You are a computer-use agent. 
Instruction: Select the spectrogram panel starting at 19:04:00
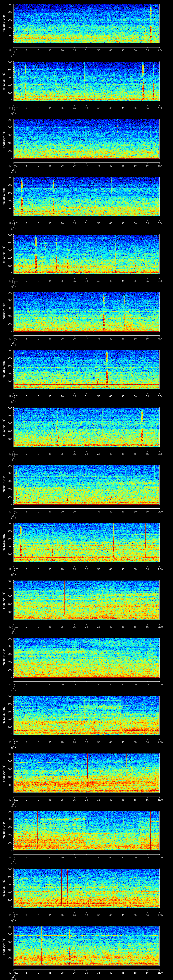tap(87, 197)
